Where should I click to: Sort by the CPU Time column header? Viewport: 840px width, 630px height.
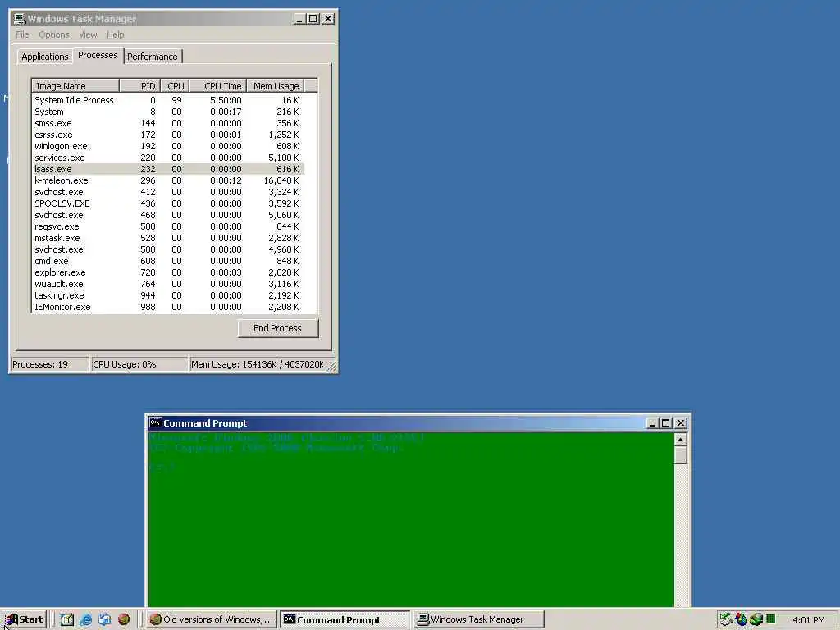(218, 85)
